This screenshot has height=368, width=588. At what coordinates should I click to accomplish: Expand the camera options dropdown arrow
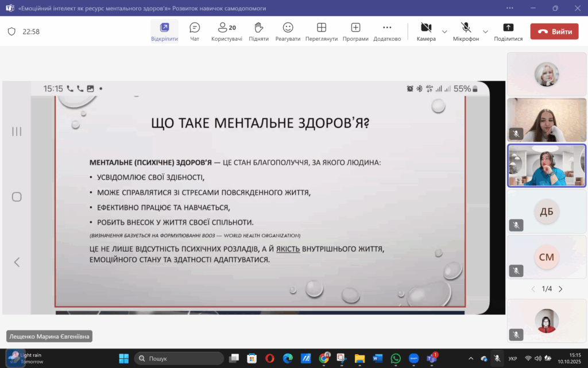point(444,32)
